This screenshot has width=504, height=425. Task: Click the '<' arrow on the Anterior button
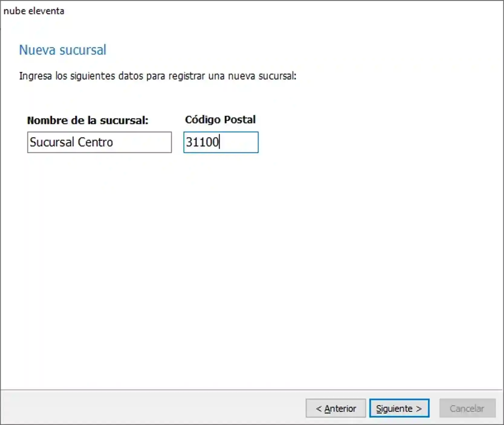(318, 409)
